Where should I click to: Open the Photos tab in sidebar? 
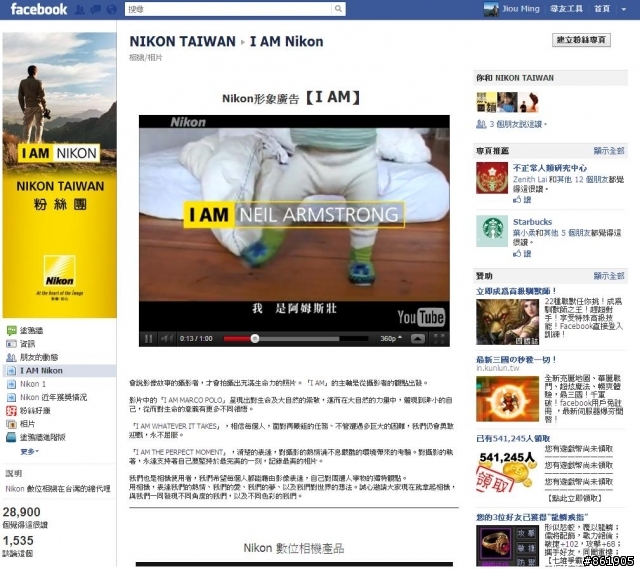tap(27, 424)
